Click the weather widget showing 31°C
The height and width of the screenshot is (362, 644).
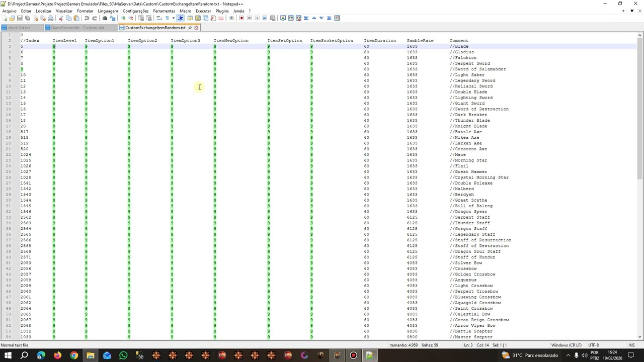pyautogui.click(x=529, y=356)
